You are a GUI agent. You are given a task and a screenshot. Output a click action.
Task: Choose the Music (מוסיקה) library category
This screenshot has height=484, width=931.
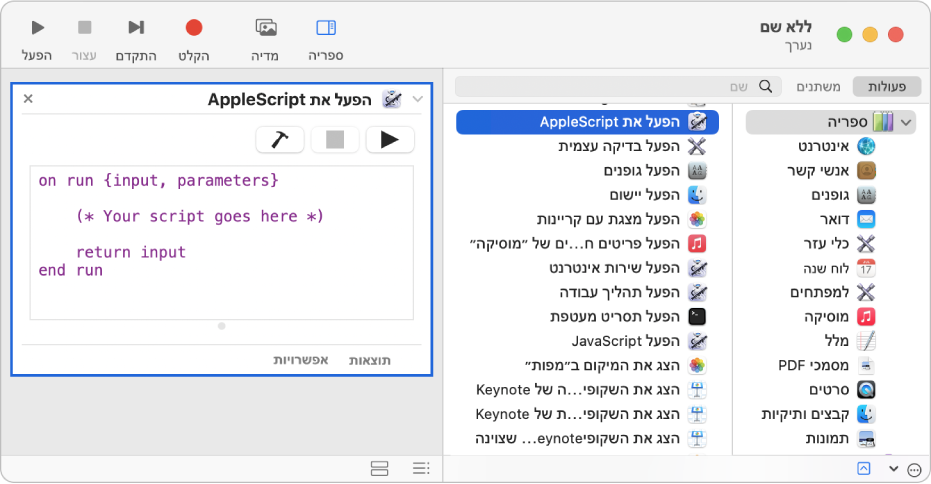[x=866, y=316]
